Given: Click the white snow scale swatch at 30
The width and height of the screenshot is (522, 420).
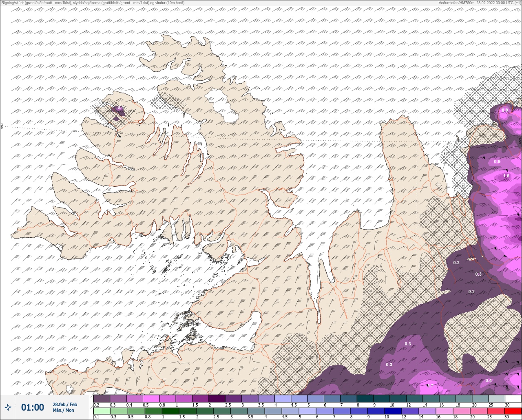Looking at the screenshot, I should [x=513, y=399].
